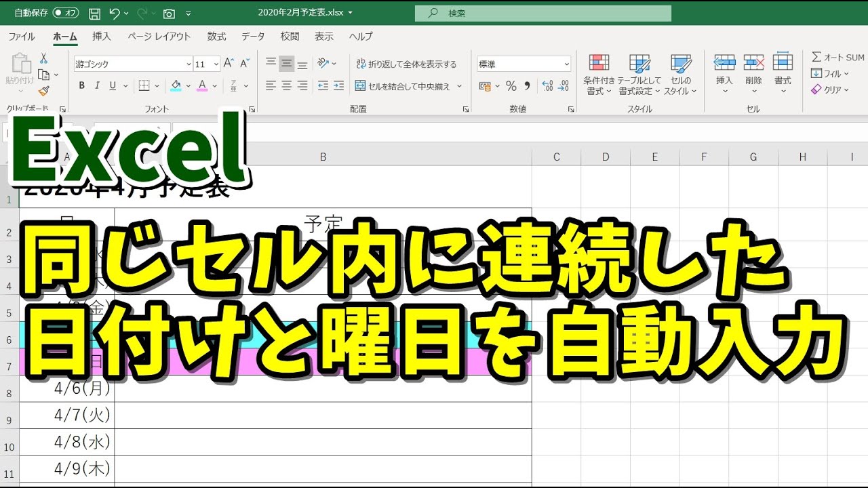Decrease indent icon in alignment group
Viewport: 868px width, 488px height.
(x=323, y=86)
